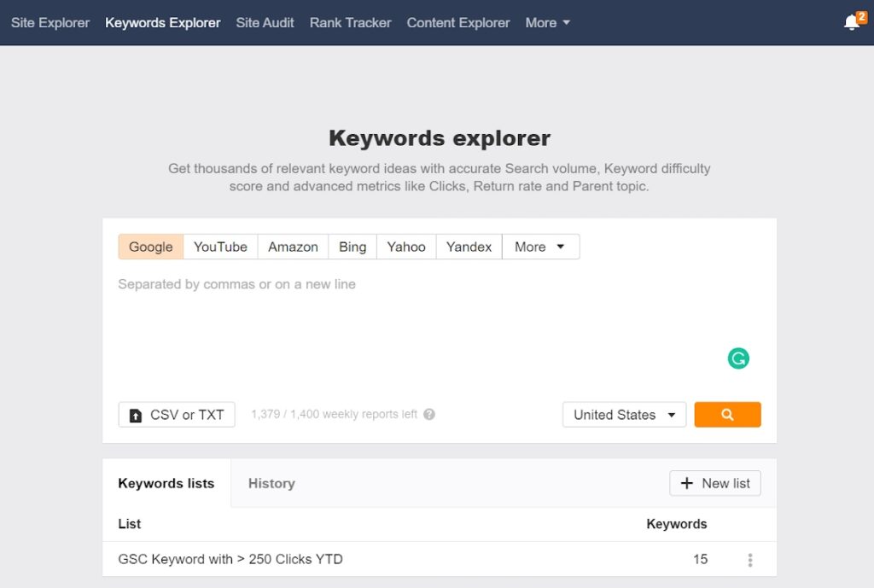Open the United States country dropdown
The height and width of the screenshot is (588, 874).
[x=624, y=415]
